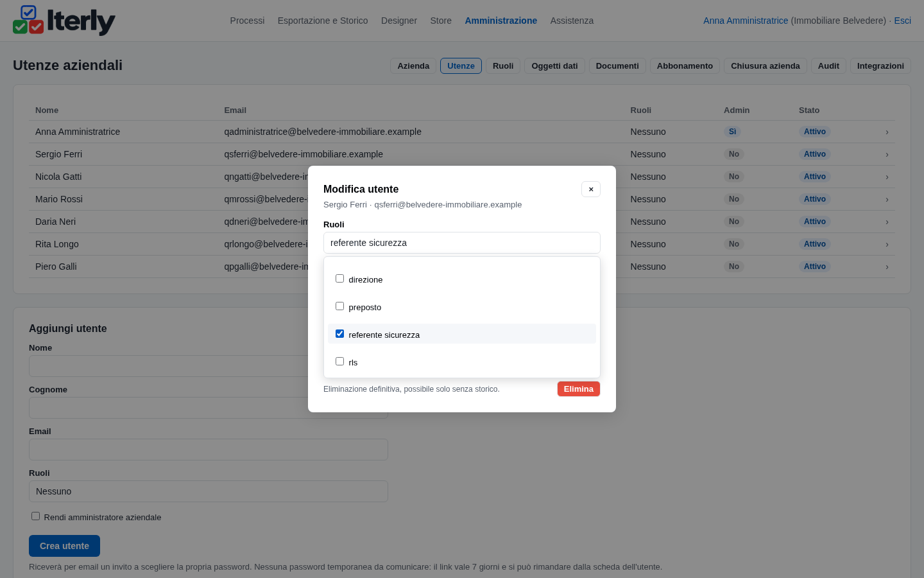The image size is (924, 578).
Task: Click the Crea utente button
Action: pyautogui.click(x=64, y=546)
